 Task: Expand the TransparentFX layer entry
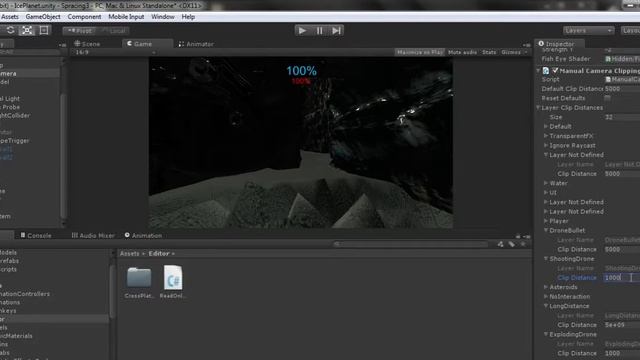(x=546, y=136)
